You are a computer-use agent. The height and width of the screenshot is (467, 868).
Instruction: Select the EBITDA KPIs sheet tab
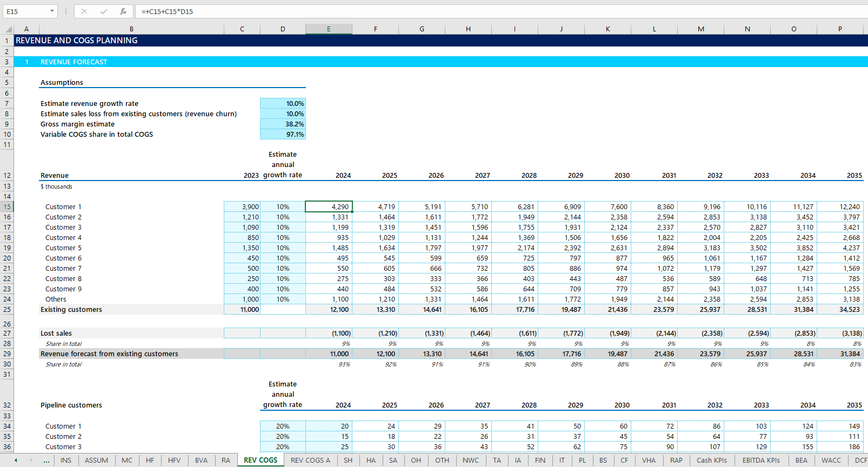coord(761,461)
